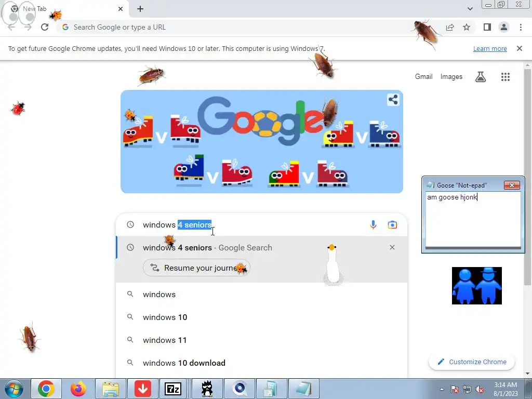Launch Firefox from the taskbar
Viewport: 532px width, 399px height.
click(78, 389)
